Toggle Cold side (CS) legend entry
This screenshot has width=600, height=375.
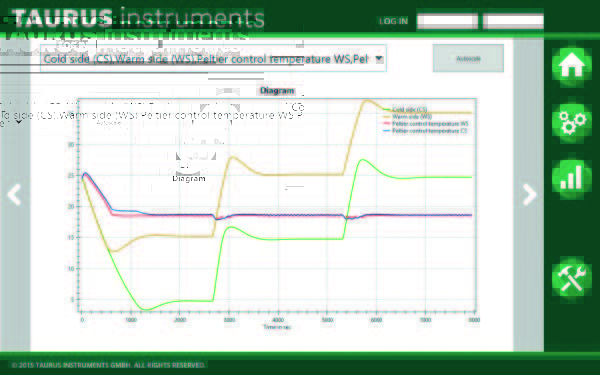coord(405,110)
